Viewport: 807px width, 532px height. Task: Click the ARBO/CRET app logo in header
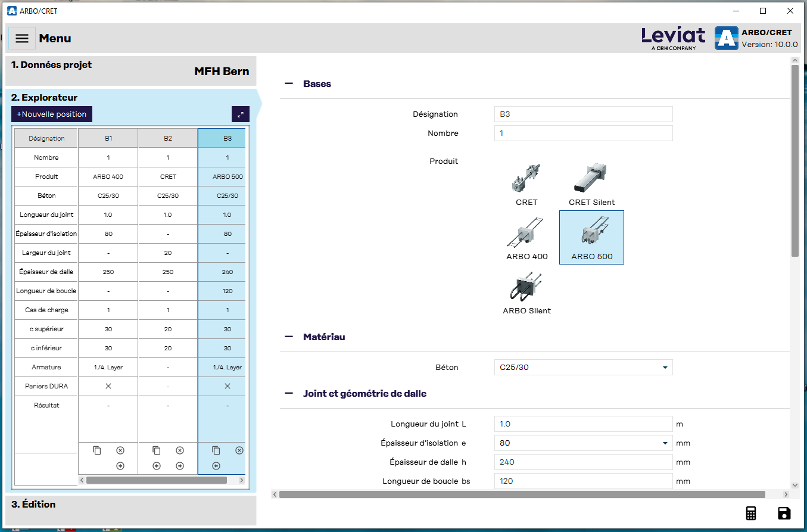coord(727,38)
